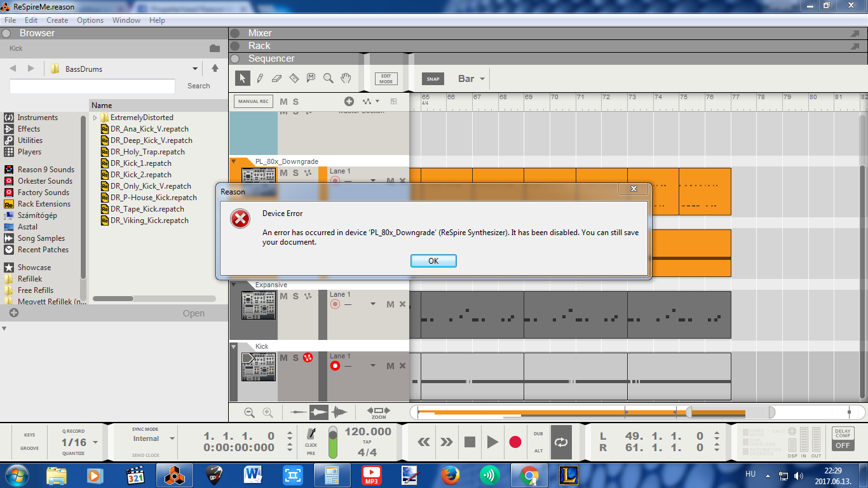Viewport: 868px width, 488px height.
Task: Click OK in Device Error dialog
Action: click(433, 261)
